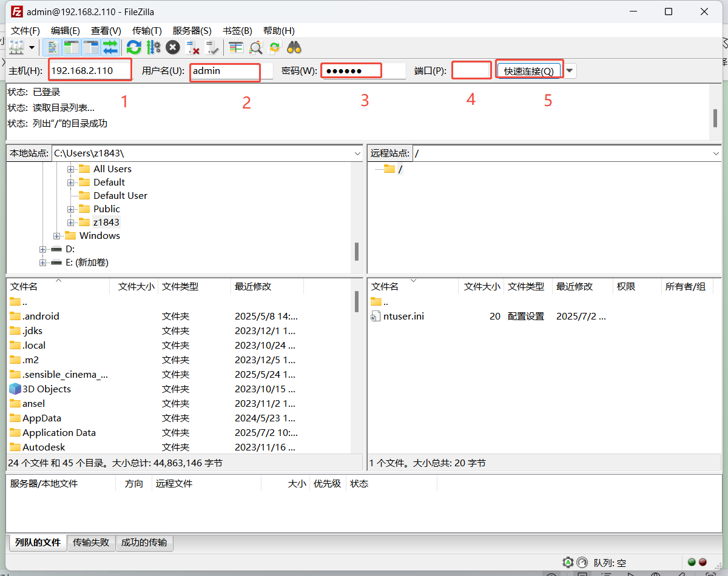Viewport: 728px width, 576px height.
Task: Toggle the local directory tree view
Action: pyautogui.click(x=72, y=47)
